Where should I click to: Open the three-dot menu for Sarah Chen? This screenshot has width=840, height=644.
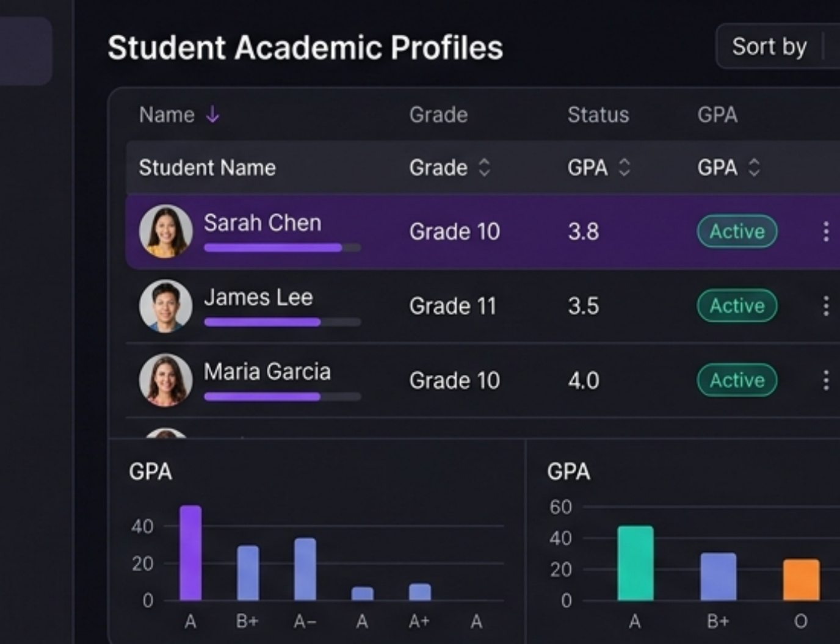(x=826, y=231)
